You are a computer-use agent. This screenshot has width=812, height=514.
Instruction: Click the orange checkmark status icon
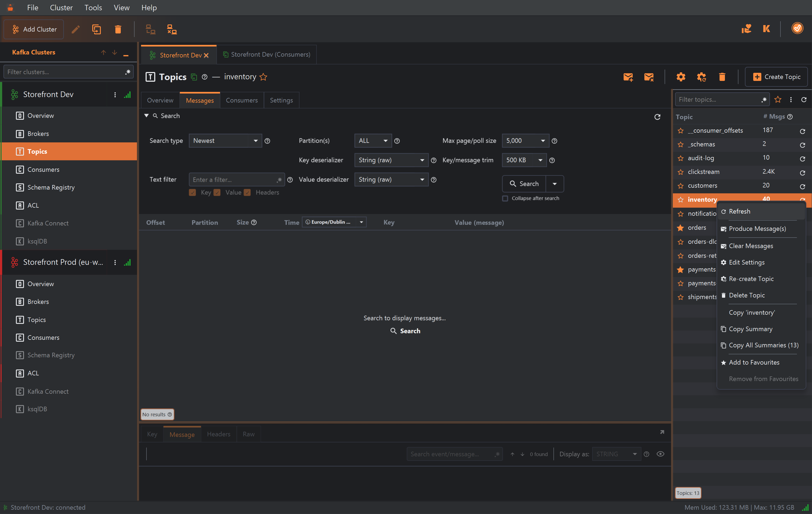point(797,28)
